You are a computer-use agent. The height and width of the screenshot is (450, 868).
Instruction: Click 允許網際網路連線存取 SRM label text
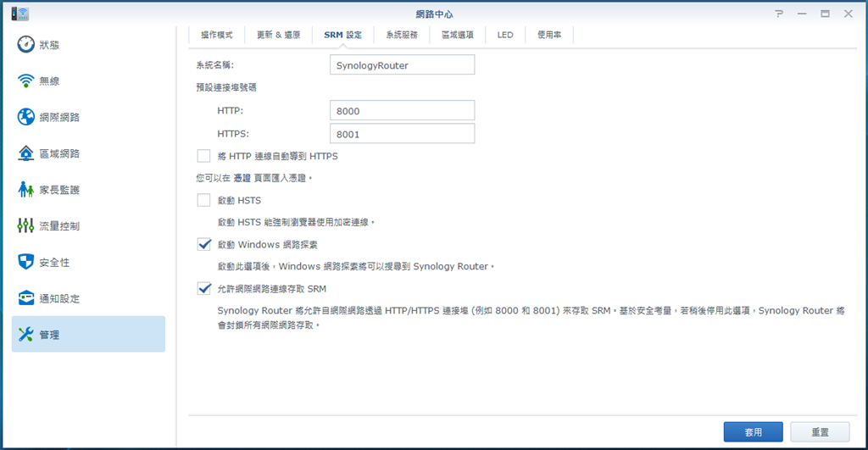[x=272, y=289]
